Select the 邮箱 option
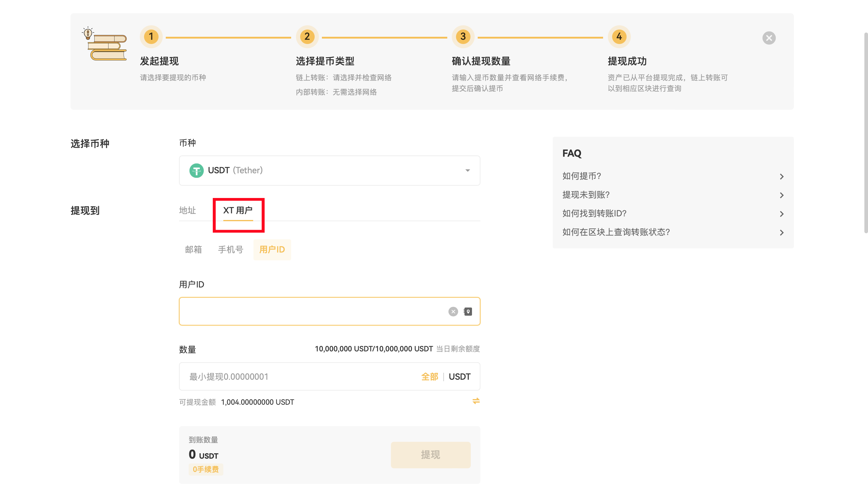 pos(193,250)
